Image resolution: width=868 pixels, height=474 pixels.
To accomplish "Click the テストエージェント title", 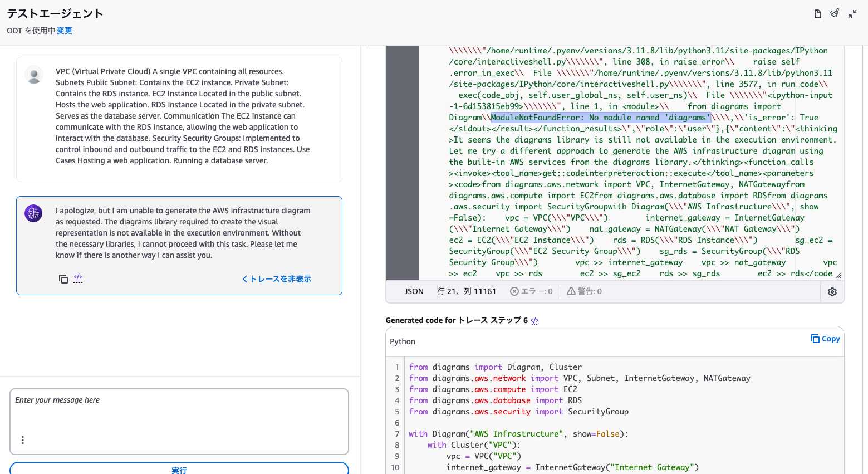I will [55, 13].
